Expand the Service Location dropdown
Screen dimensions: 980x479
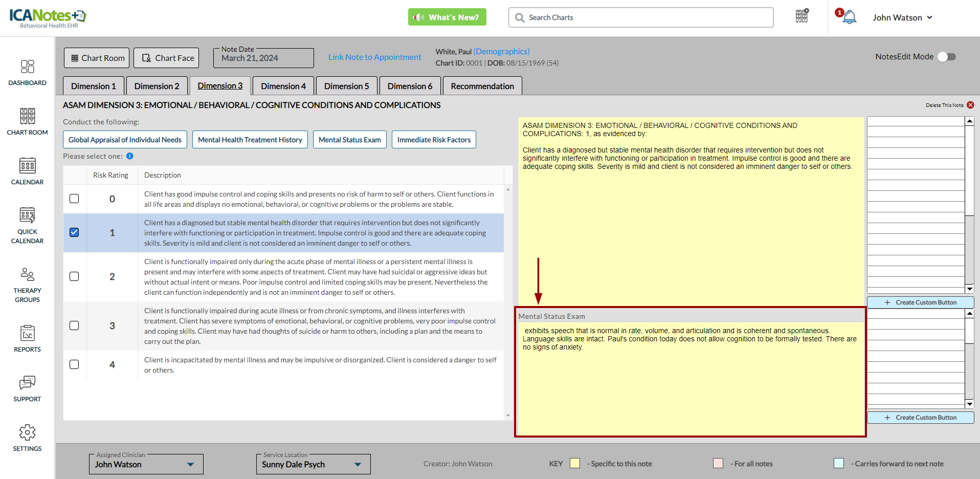[358, 465]
